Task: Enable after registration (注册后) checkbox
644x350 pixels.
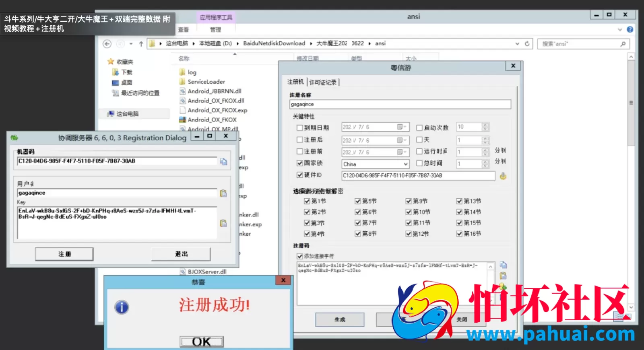Action: point(299,140)
